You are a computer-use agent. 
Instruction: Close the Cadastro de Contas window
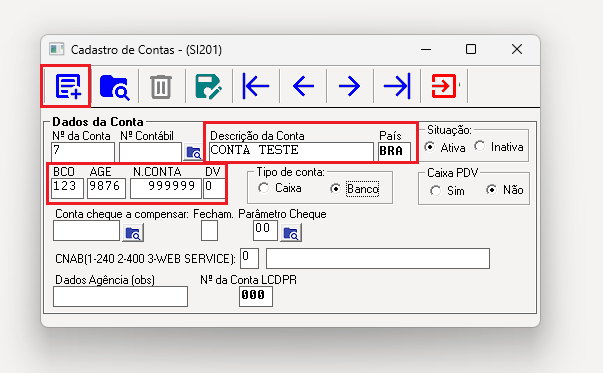[517, 49]
